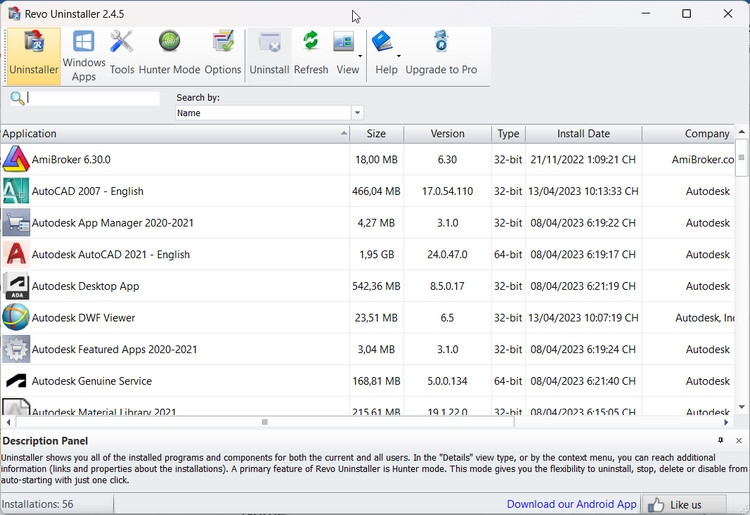Click the 1,95 GB size cell

click(376, 254)
